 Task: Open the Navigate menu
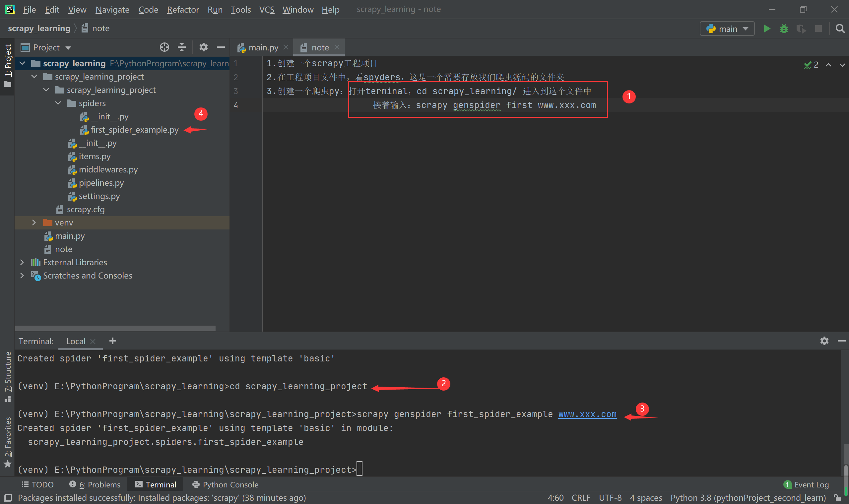point(112,10)
